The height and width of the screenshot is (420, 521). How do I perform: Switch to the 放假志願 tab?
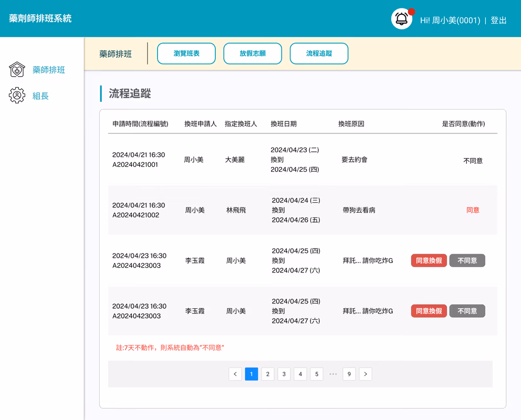[253, 54]
